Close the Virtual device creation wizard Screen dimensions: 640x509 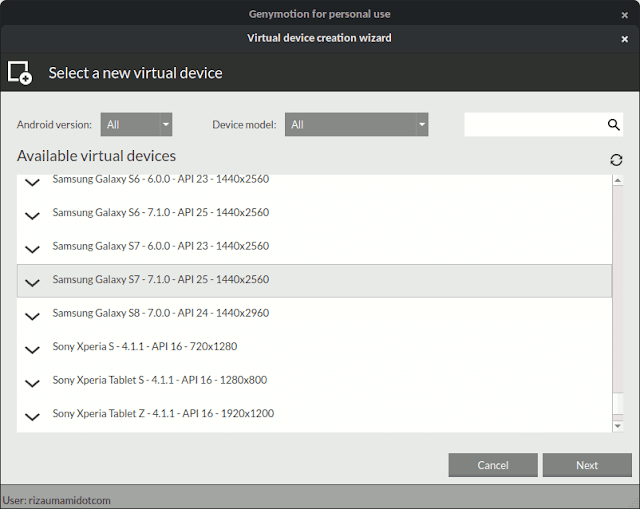coord(624,39)
